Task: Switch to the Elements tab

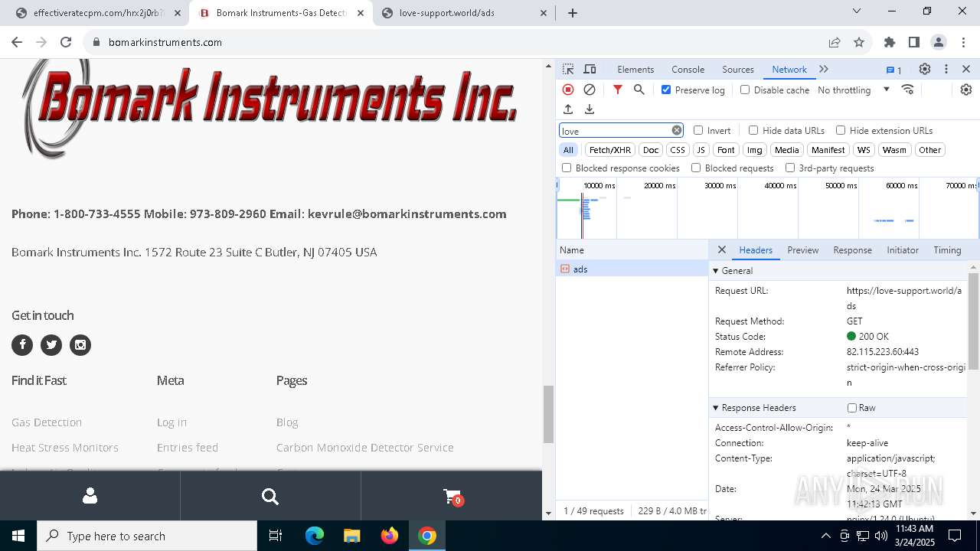Action: click(635, 69)
